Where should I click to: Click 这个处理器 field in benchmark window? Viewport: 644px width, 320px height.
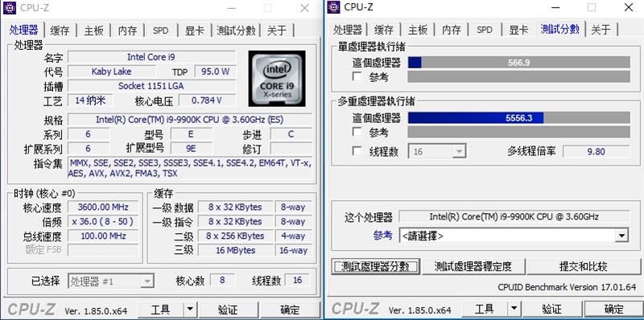514,216
